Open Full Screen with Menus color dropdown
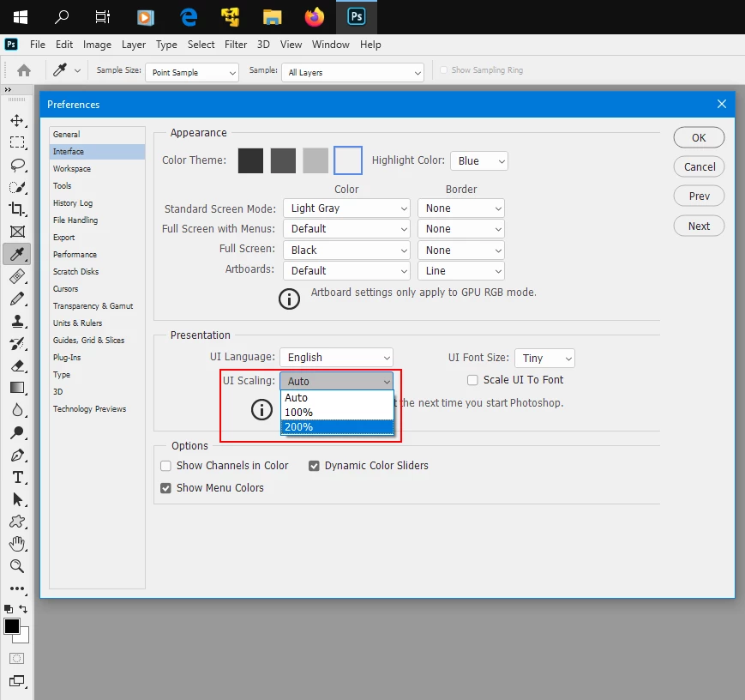This screenshot has height=700, width=745. pos(347,229)
